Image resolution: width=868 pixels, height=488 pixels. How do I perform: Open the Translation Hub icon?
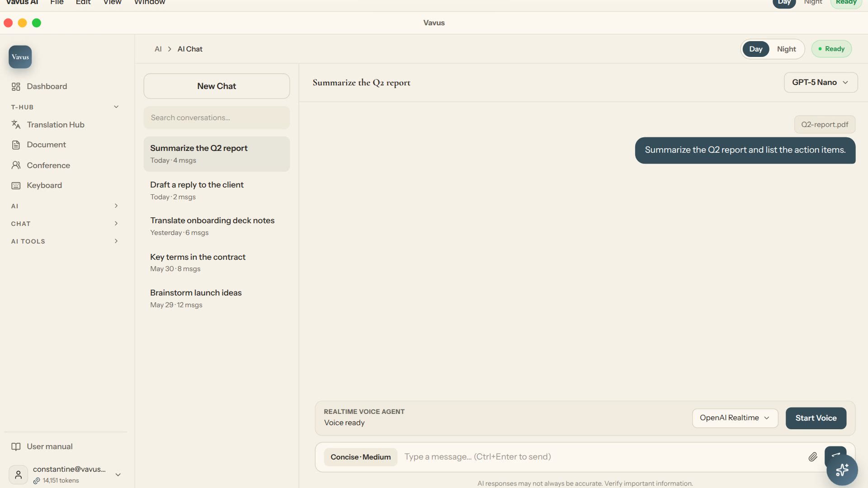[16, 125]
